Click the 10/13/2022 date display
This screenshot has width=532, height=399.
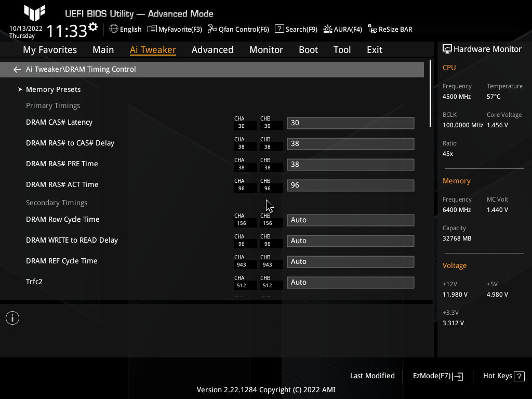tap(26, 29)
